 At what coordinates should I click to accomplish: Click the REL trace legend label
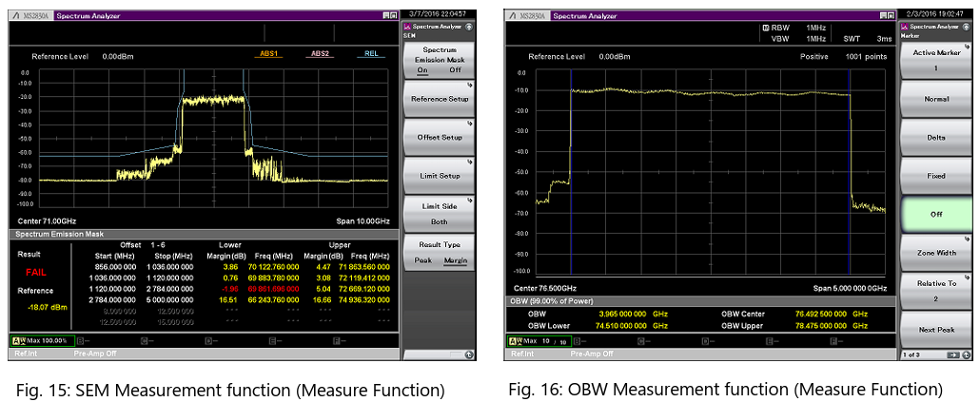tap(372, 54)
